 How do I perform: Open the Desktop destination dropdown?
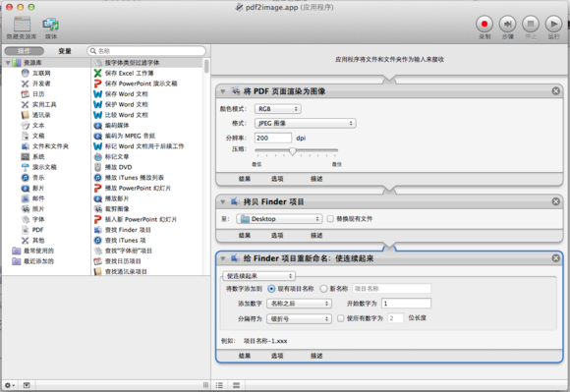click(279, 219)
